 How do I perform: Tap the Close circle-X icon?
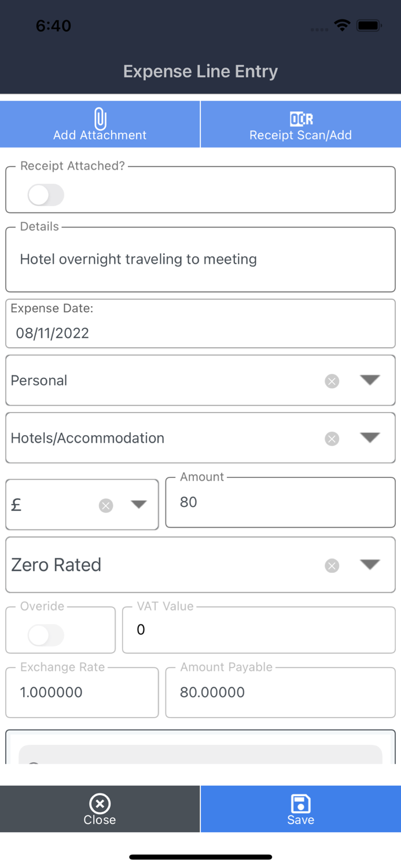click(x=100, y=803)
